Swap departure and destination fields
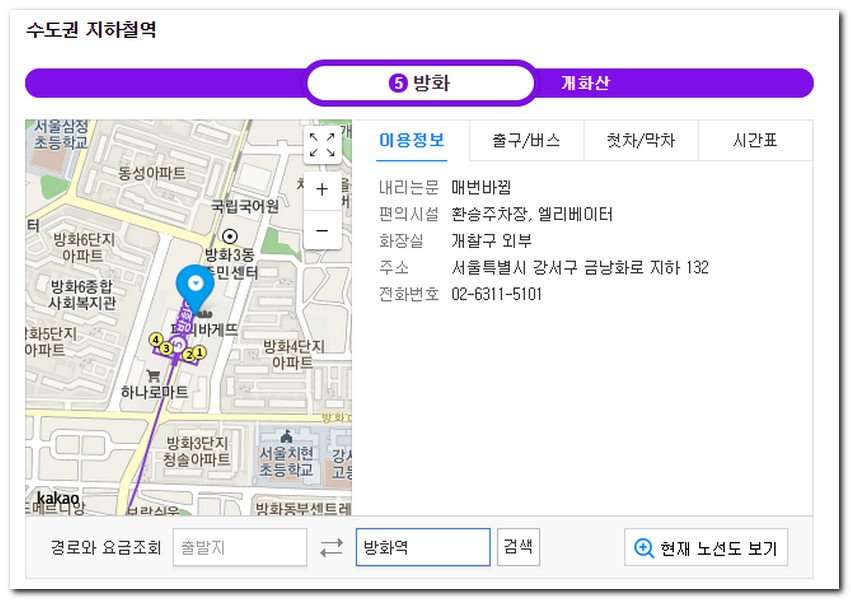 [x=331, y=548]
